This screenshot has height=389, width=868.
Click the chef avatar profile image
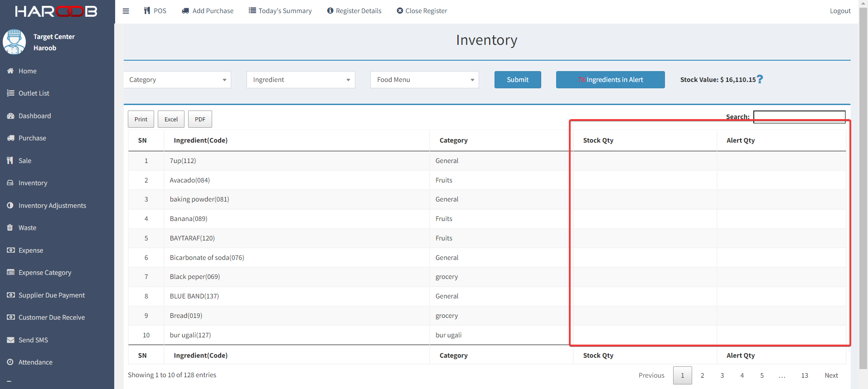pos(15,42)
